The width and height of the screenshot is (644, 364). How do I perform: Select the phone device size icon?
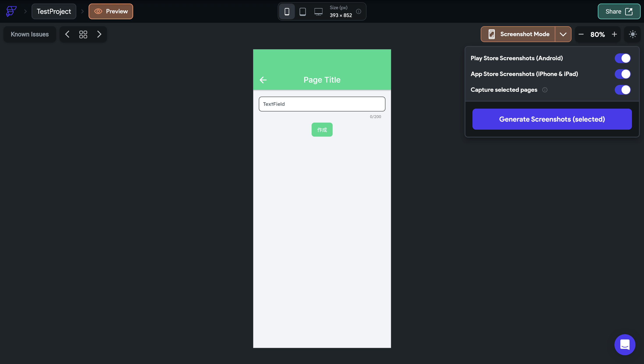click(x=287, y=12)
